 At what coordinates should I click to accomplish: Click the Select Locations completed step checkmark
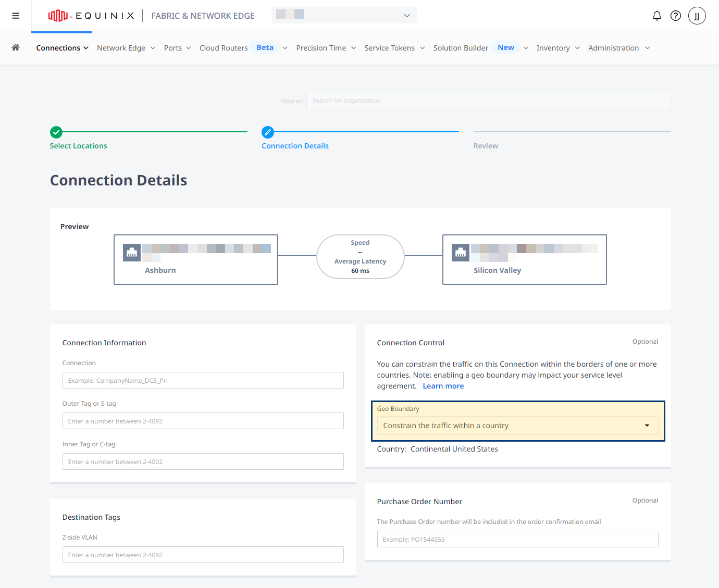(x=56, y=132)
